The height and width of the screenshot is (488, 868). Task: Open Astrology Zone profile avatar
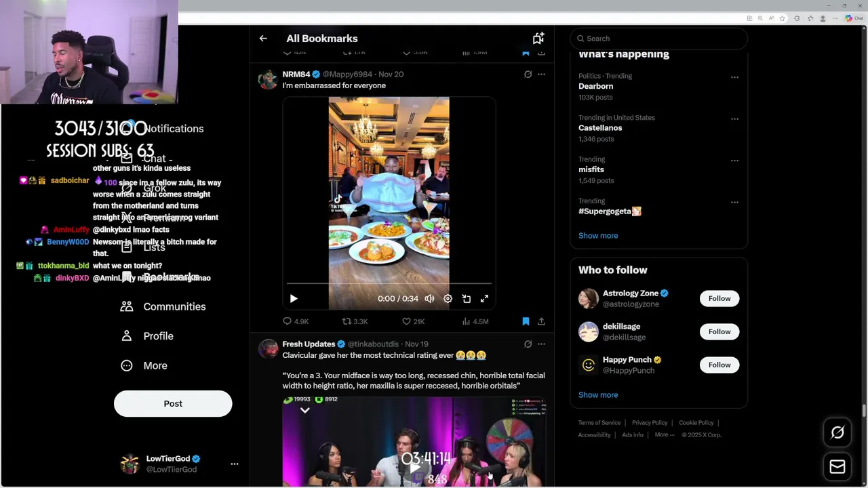589,298
